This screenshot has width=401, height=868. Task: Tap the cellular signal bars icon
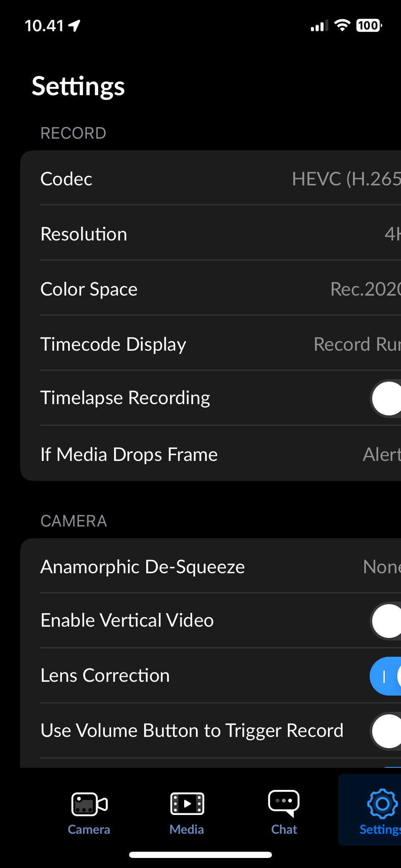[320, 26]
